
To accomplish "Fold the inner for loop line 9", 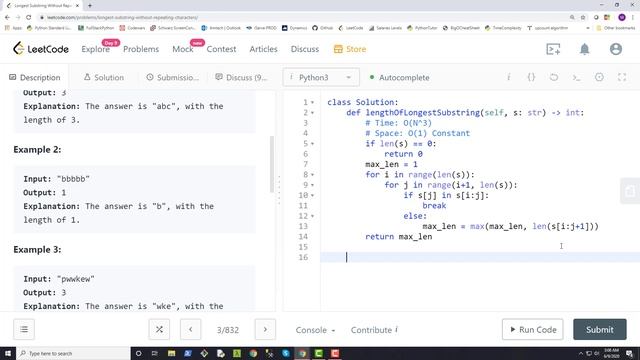I will [313, 185].
